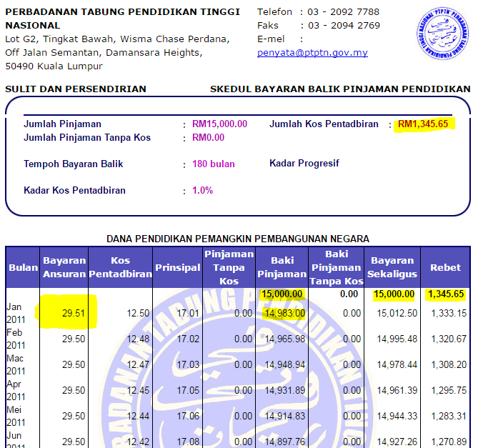Click the 14,897.76 Baki Pinjaman cell
Viewport: 483px width, 448px height.
coord(285,442)
